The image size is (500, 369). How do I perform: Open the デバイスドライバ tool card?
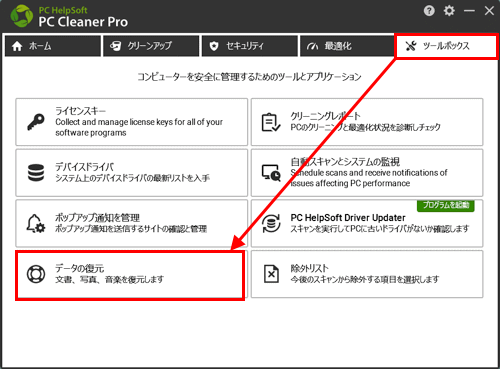[132, 173]
